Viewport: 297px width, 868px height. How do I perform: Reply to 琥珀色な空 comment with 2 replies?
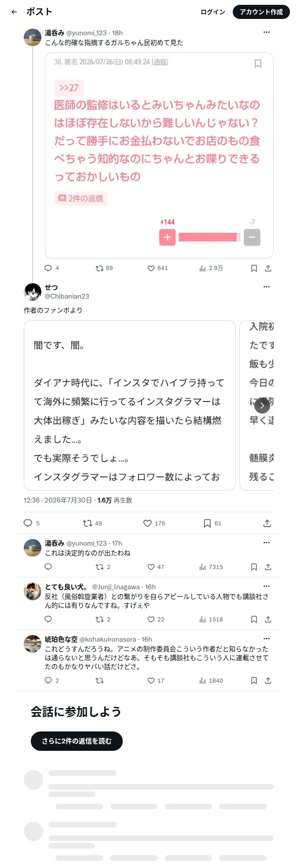click(52, 680)
